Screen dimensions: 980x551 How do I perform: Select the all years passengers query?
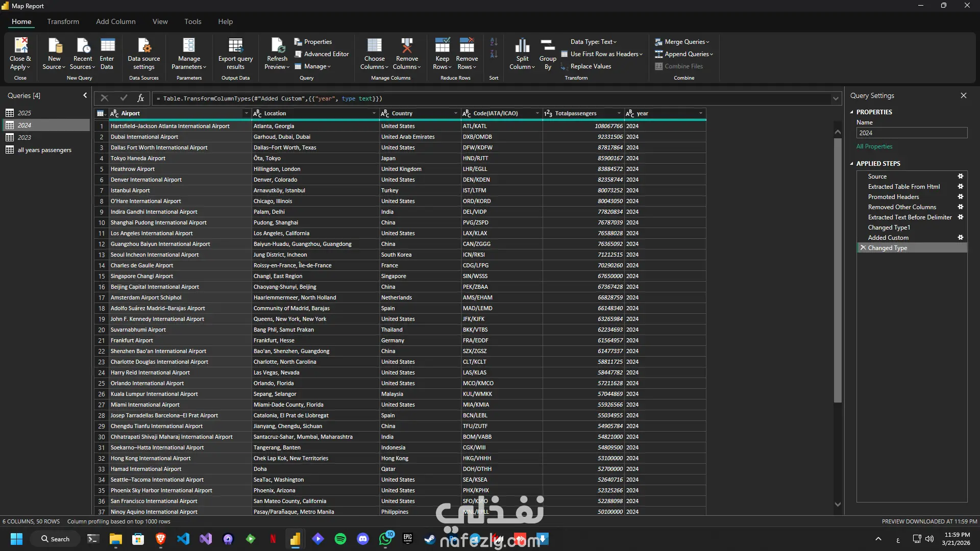click(44, 150)
